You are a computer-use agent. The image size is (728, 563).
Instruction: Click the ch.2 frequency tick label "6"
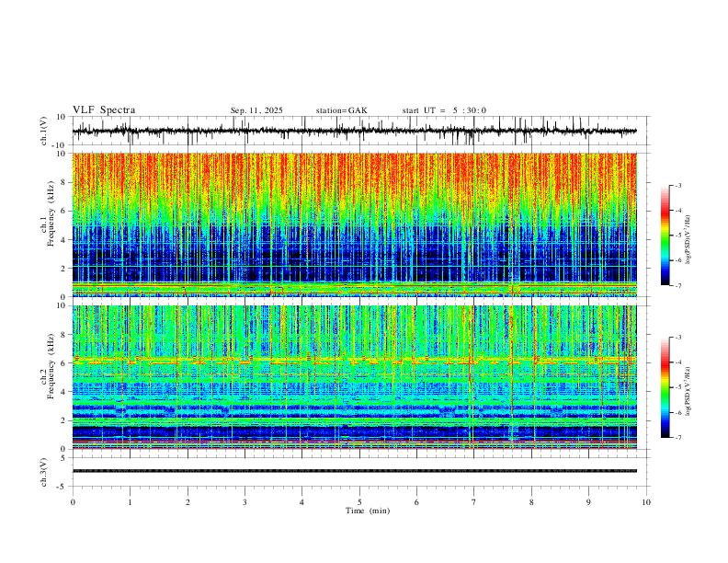[64, 362]
